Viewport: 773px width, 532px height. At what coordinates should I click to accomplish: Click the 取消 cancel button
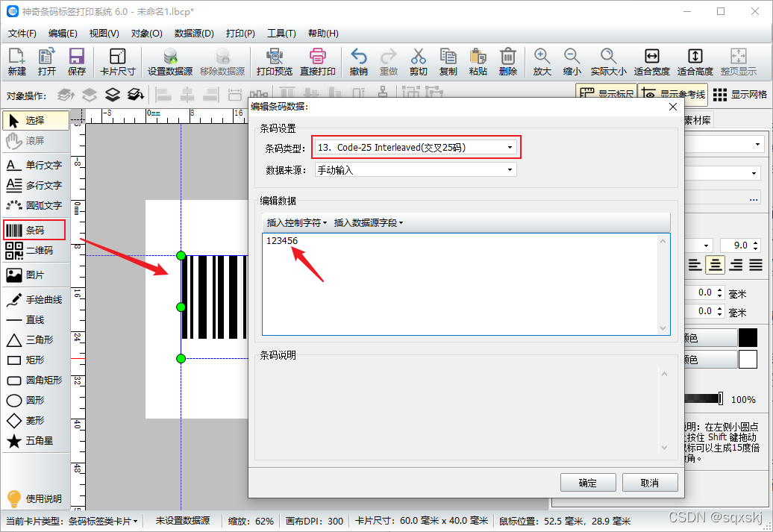click(x=650, y=483)
